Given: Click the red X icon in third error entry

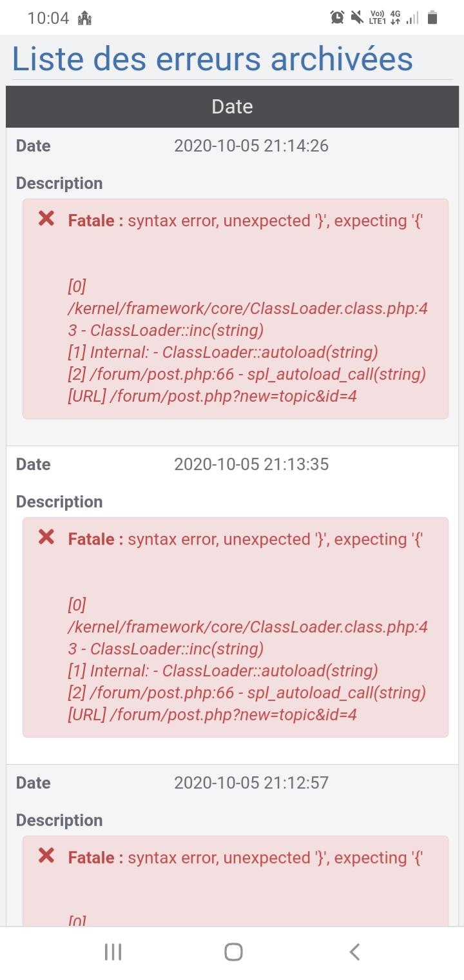Looking at the screenshot, I should pyautogui.click(x=45, y=856).
